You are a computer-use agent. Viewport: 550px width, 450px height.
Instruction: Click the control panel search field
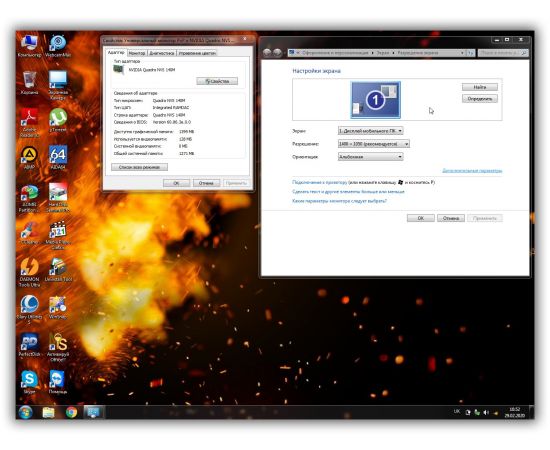(x=503, y=53)
